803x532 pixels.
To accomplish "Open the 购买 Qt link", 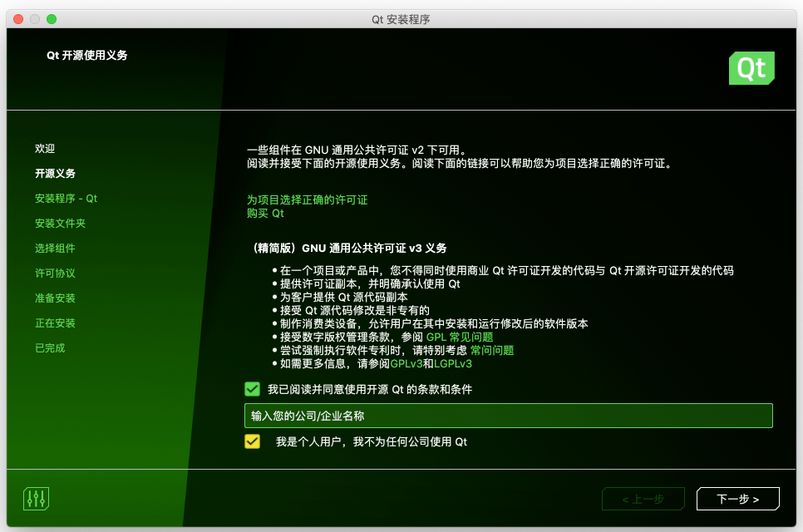I will (x=265, y=214).
